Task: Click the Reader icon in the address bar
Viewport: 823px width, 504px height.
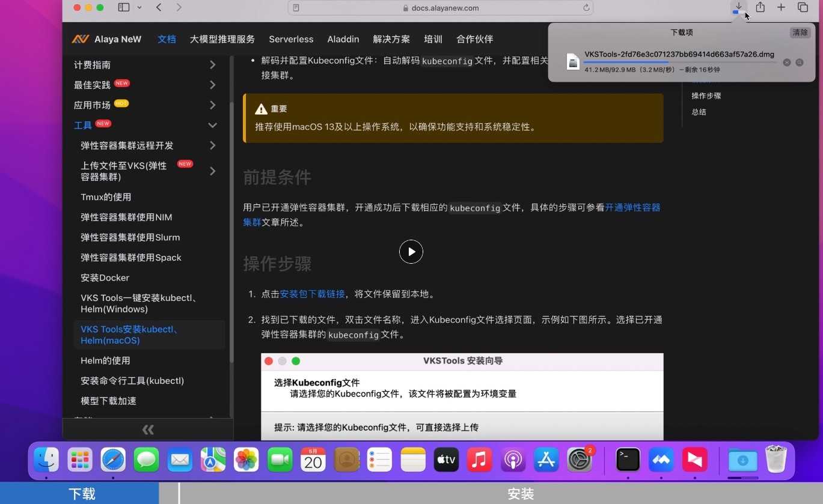Action: click(x=296, y=7)
